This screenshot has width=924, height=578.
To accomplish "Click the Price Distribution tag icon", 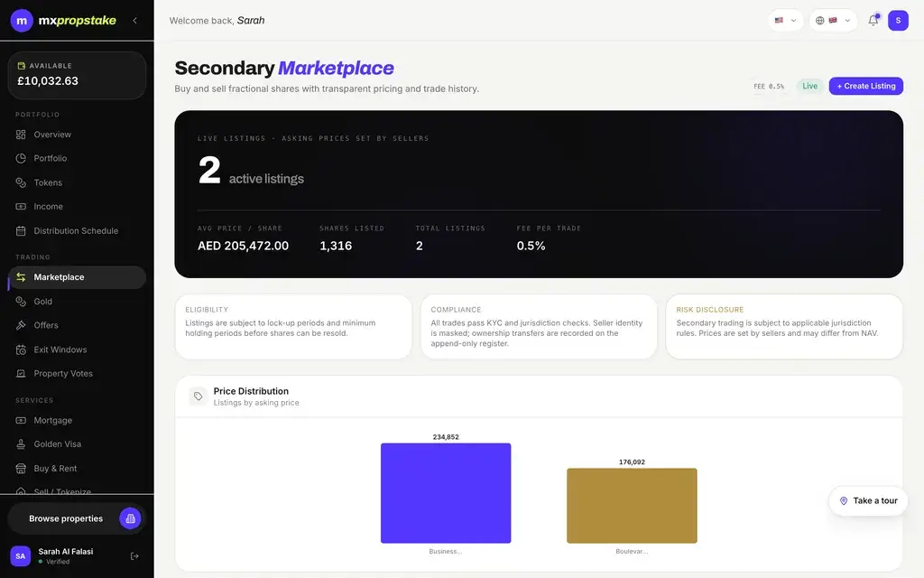I will tap(198, 396).
